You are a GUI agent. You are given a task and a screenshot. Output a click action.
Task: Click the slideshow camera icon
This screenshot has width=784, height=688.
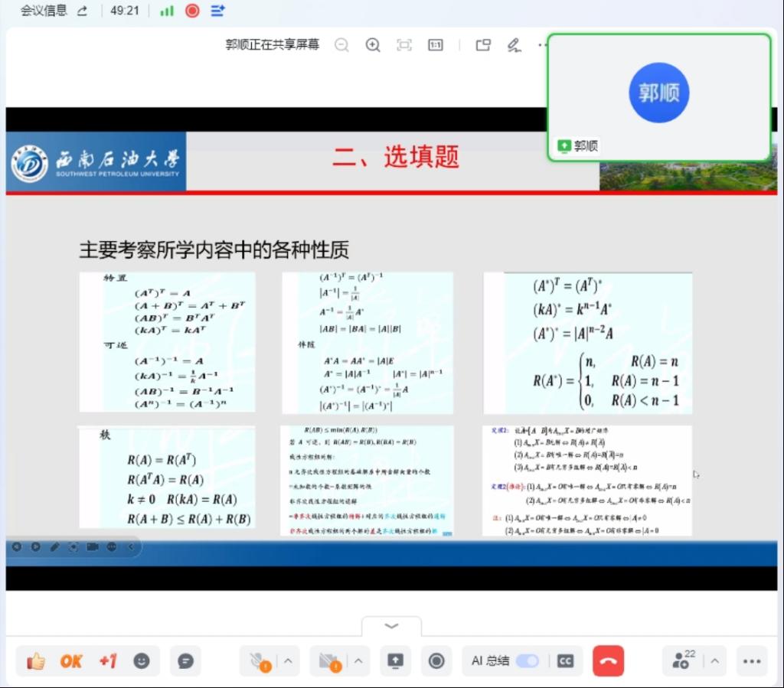tap(93, 547)
